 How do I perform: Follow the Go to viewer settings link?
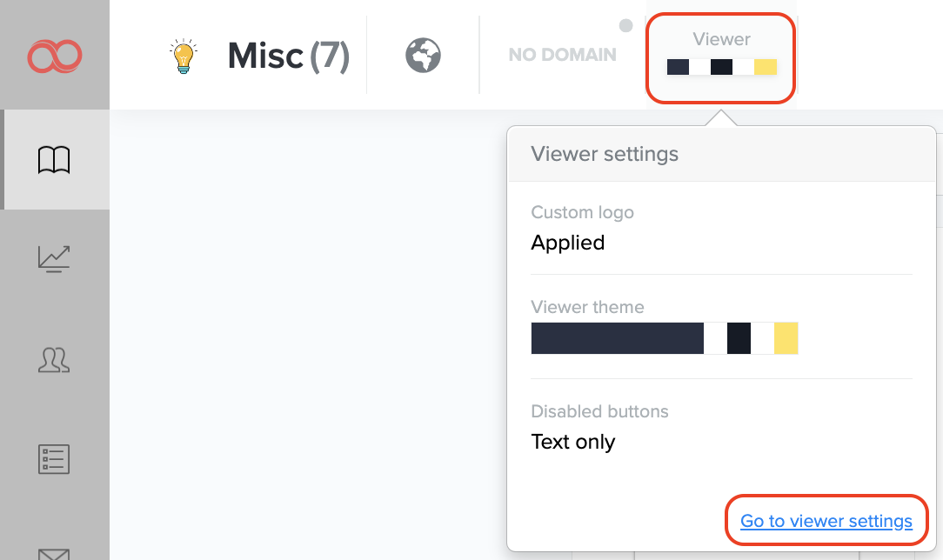[x=826, y=522]
